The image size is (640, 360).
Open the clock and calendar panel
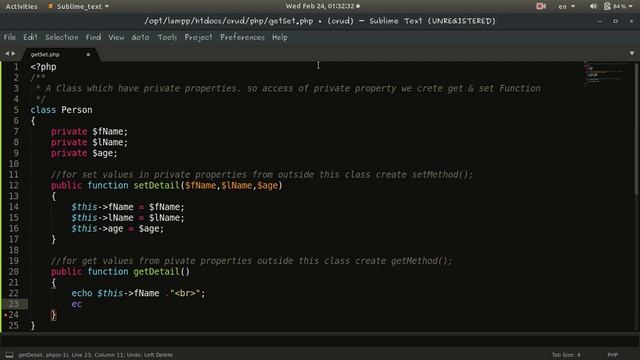322,6
